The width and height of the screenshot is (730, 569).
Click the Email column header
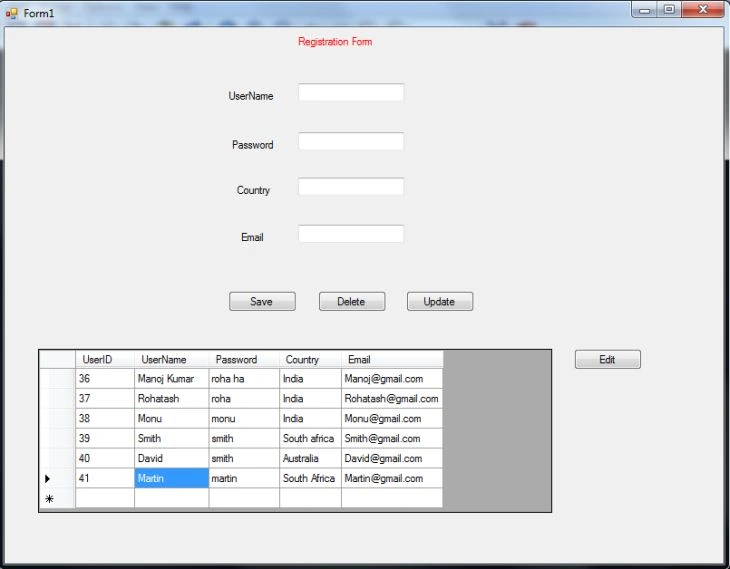pos(392,359)
